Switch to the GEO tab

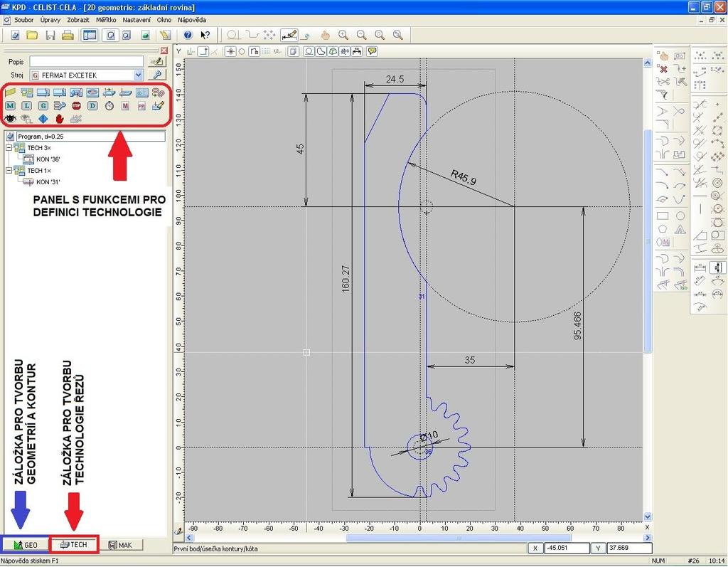26,545
